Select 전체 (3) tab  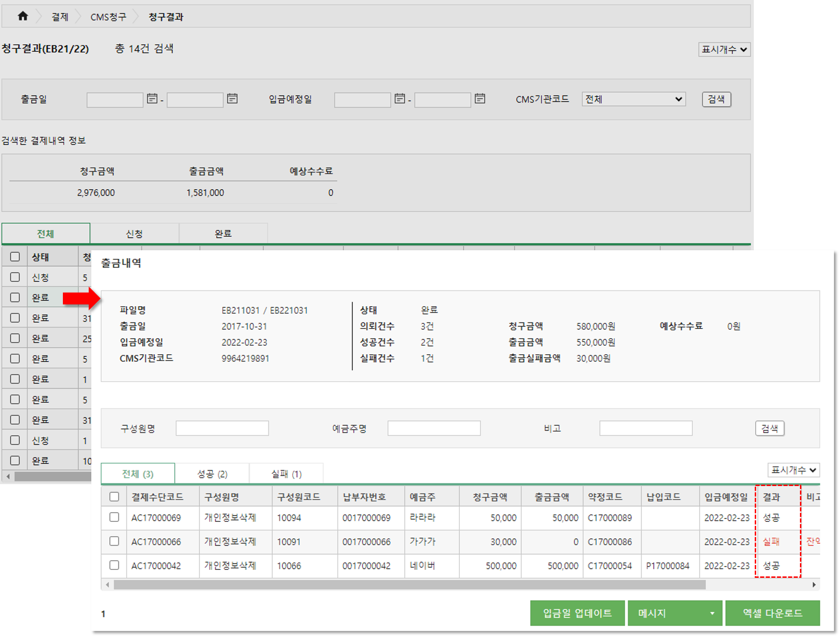click(138, 473)
